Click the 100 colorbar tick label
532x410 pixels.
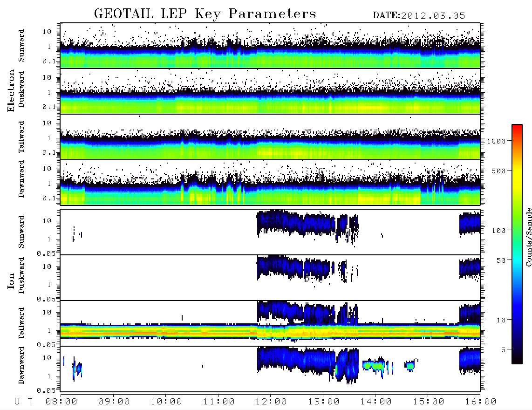coord(498,231)
